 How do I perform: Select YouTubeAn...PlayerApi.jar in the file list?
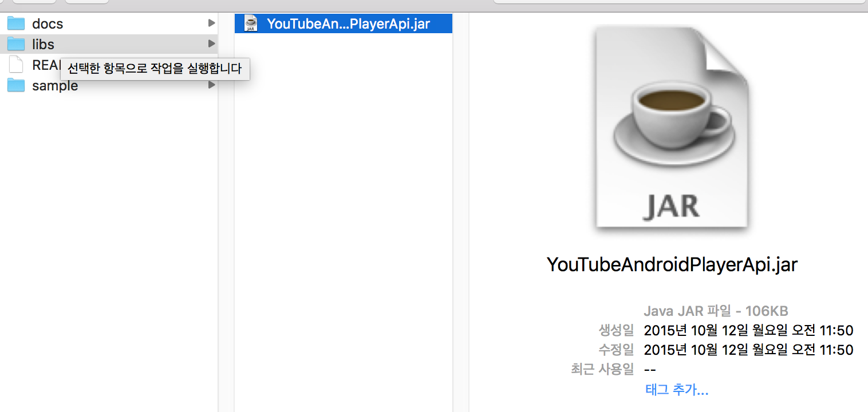click(x=344, y=23)
